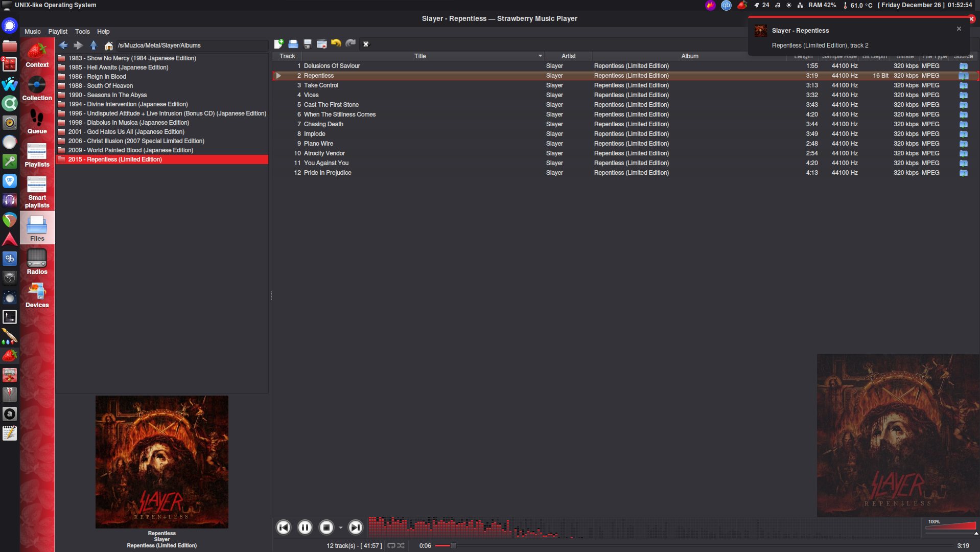
Task: Select the Files sidebar tab
Action: pos(37,228)
